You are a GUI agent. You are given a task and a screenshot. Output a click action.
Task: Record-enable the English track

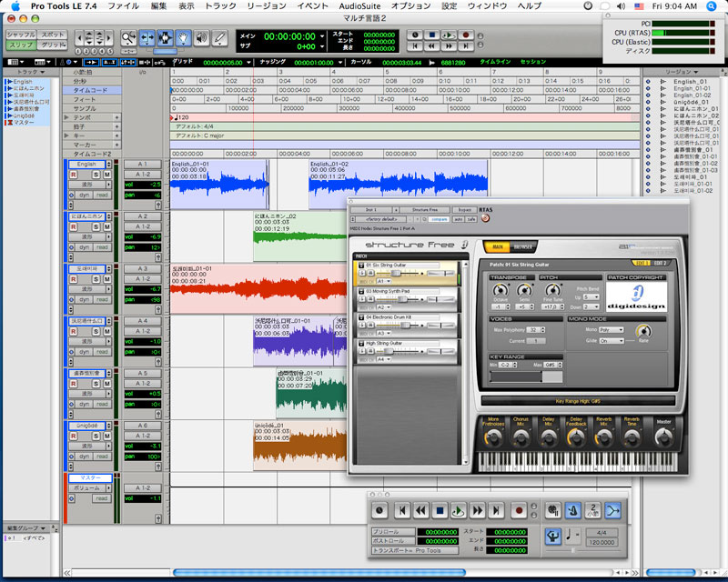74,175
